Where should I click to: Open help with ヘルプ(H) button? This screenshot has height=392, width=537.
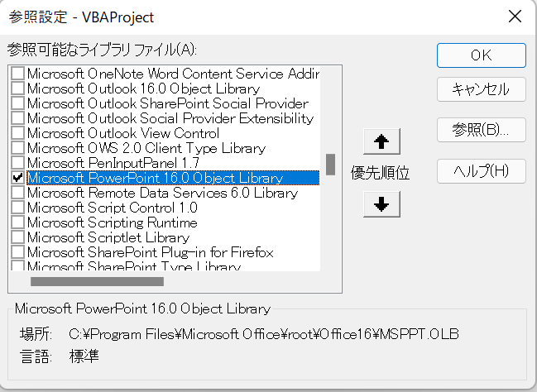coord(482,171)
